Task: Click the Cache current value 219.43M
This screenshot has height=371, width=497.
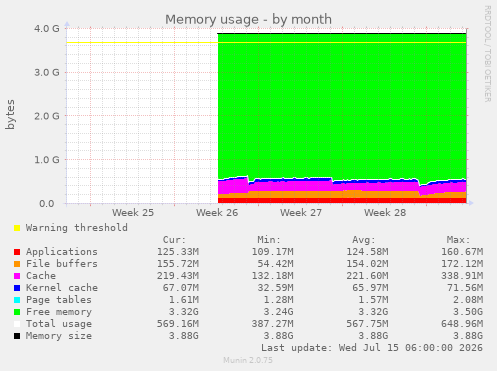Action: tap(178, 276)
